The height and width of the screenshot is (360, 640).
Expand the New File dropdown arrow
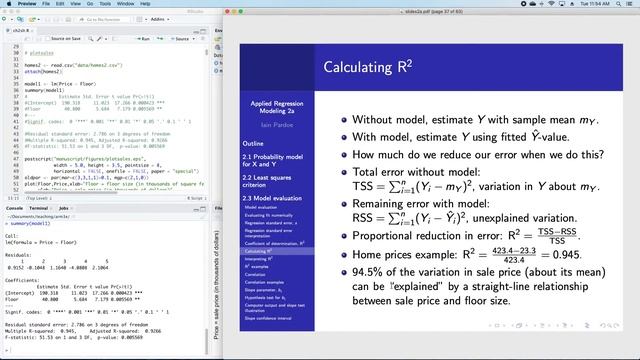click(x=11, y=20)
